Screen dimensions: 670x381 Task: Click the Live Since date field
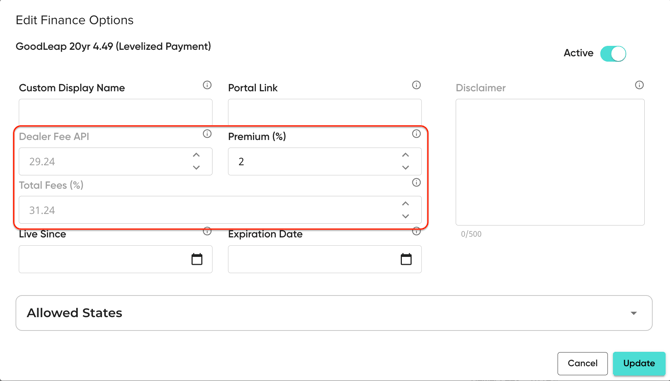click(115, 259)
